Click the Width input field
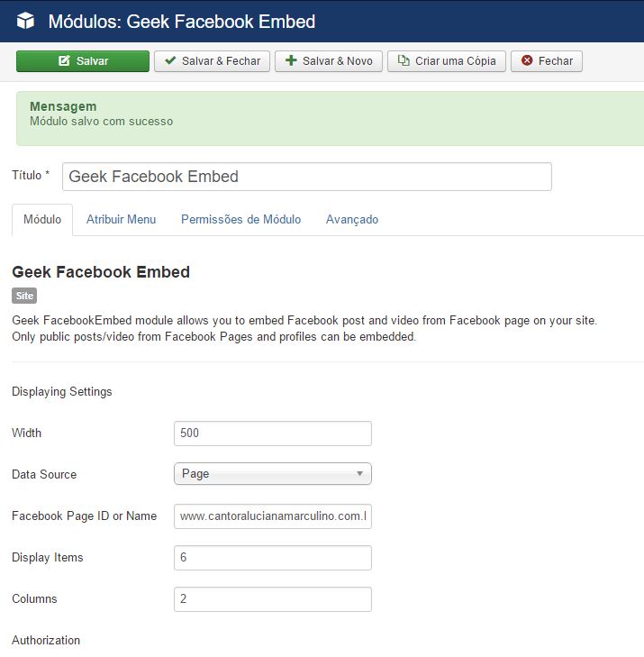Screen dimensions: 644x657 pos(273,433)
